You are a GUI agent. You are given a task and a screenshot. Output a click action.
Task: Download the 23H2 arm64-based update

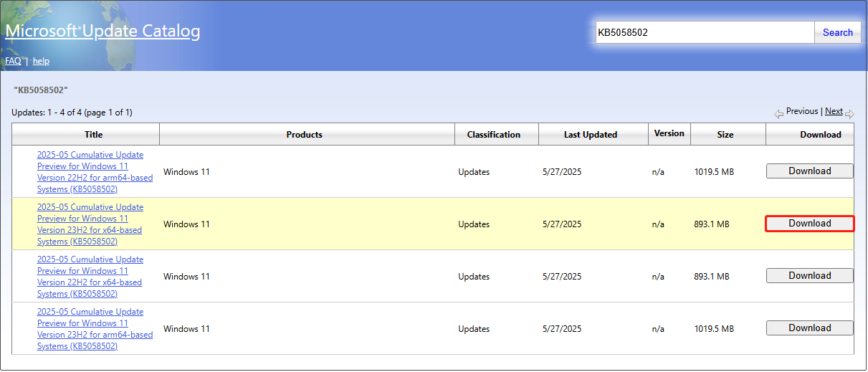tap(810, 328)
